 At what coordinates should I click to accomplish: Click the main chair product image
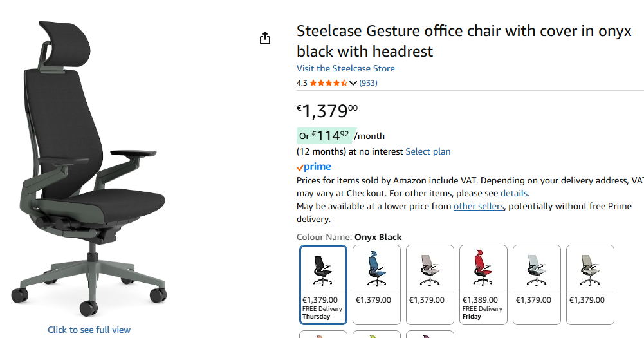(90, 167)
